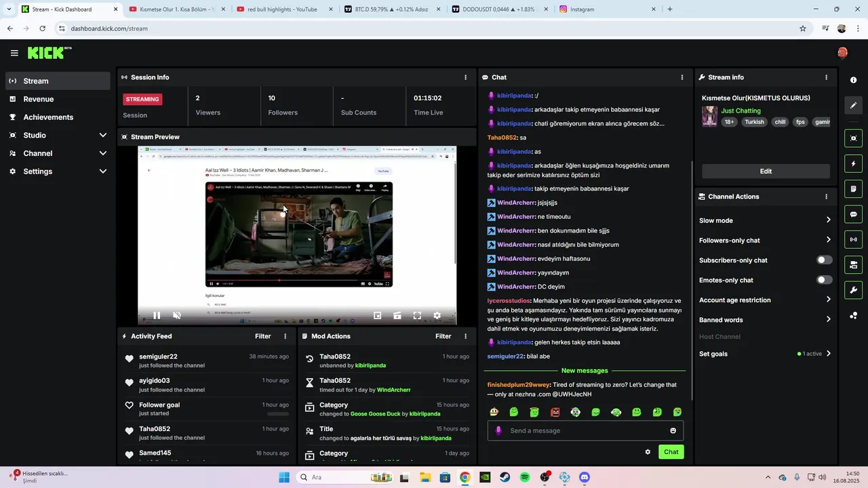The width and height of the screenshot is (868, 488).
Task: Toggle Subscribers-only chat switch
Action: pyautogui.click(x=824, y=260)
